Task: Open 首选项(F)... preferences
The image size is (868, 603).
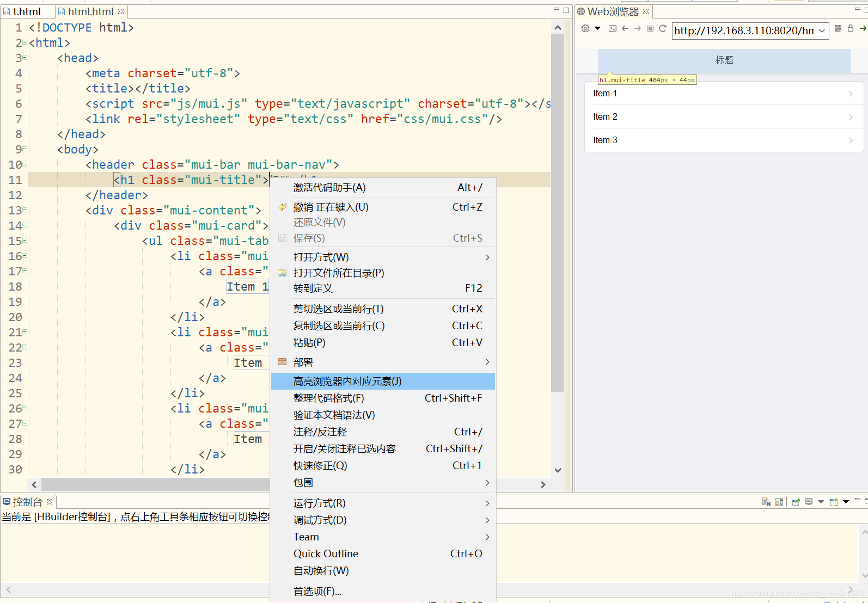Action: 383,592
